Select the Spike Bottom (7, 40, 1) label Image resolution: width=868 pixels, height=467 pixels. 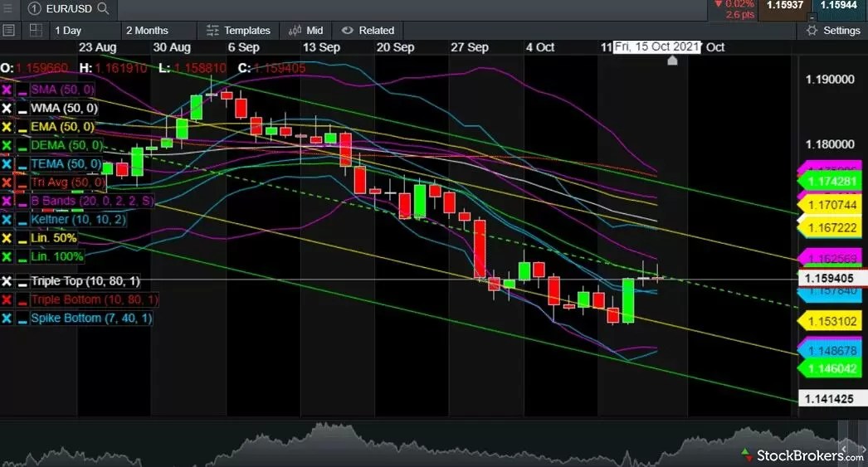pos(90,319)
